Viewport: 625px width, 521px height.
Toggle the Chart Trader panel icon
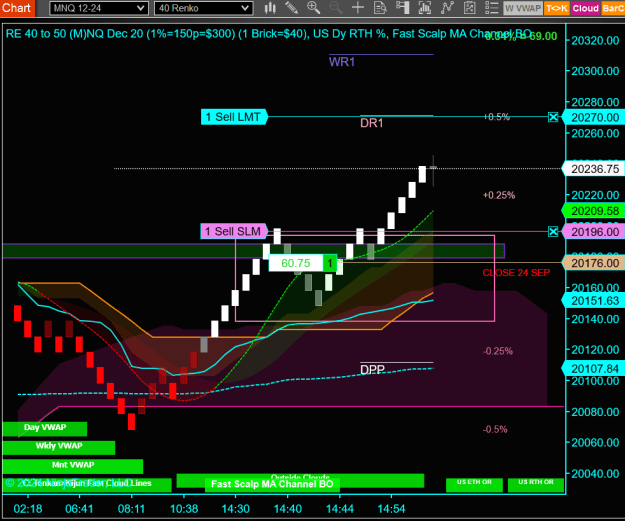click(403, 8)
